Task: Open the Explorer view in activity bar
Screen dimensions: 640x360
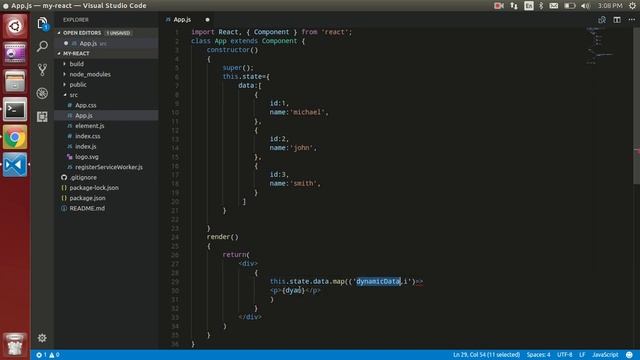Action: [42, 24]
